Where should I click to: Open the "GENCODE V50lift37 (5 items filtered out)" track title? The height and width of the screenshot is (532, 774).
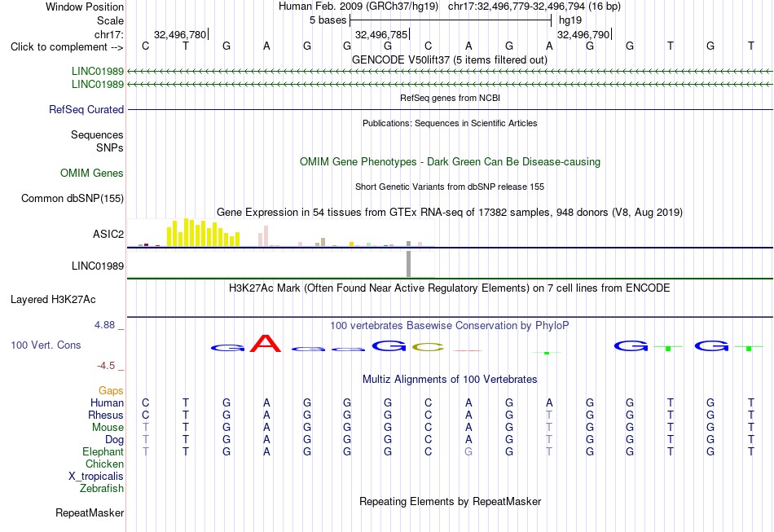coord(449,59)
